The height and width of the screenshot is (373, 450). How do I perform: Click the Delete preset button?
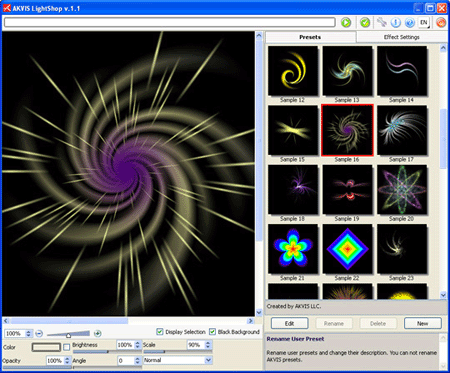[378, 323]
